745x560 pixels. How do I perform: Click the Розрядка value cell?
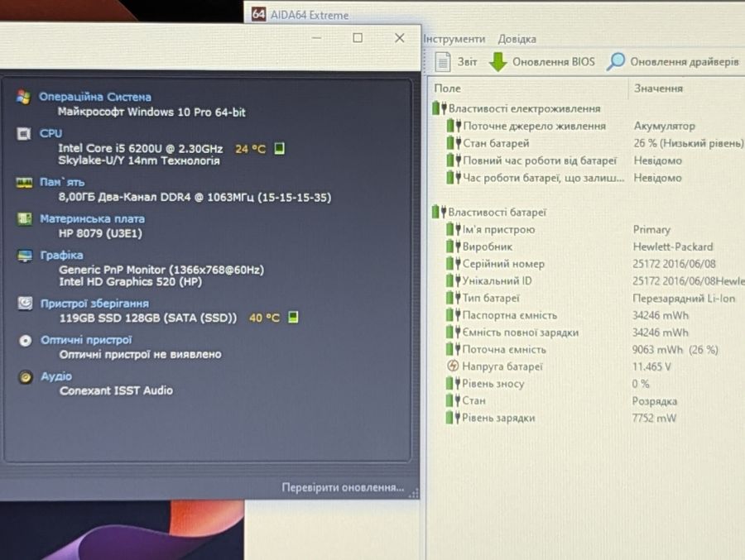coord(654,401)
